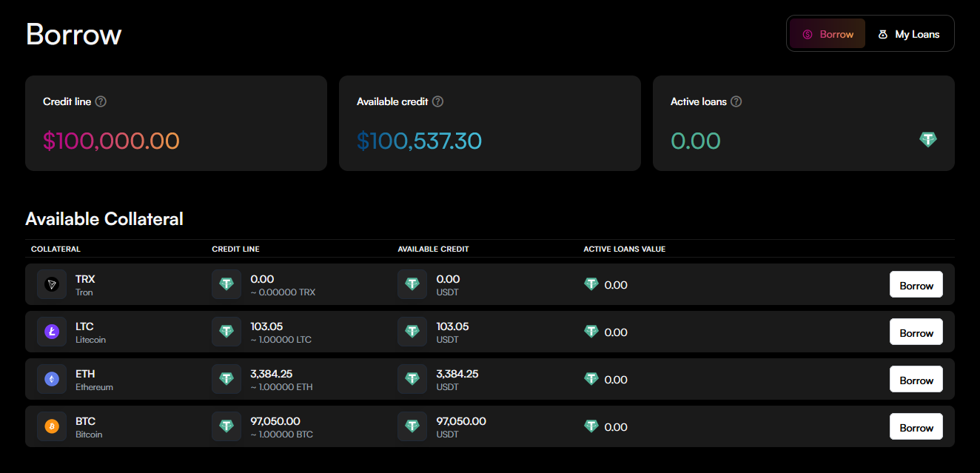Click the $100,537.30 available credit amount
980x473 pixels.
click(x=419, y=141)
